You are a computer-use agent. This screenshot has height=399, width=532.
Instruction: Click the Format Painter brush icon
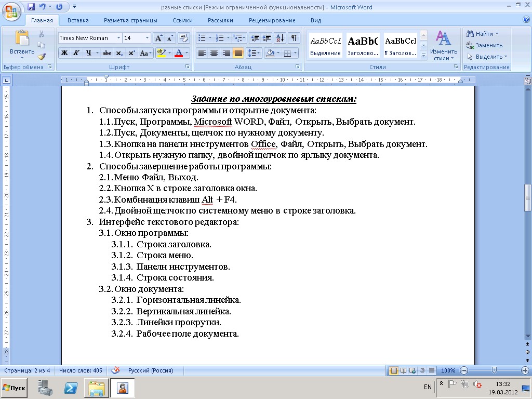42,56
